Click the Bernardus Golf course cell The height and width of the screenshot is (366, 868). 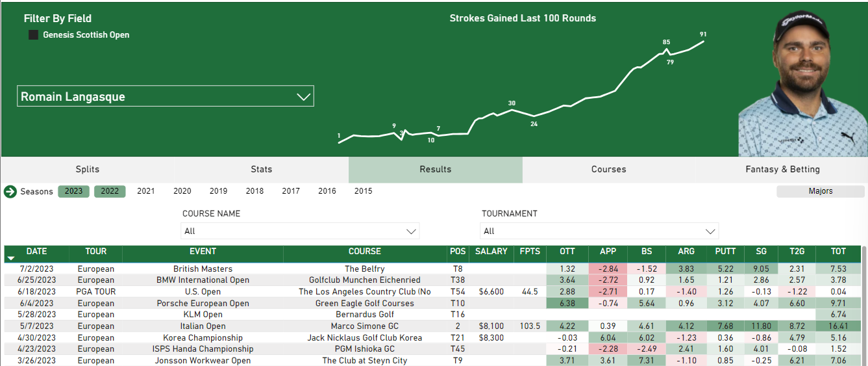365,315
